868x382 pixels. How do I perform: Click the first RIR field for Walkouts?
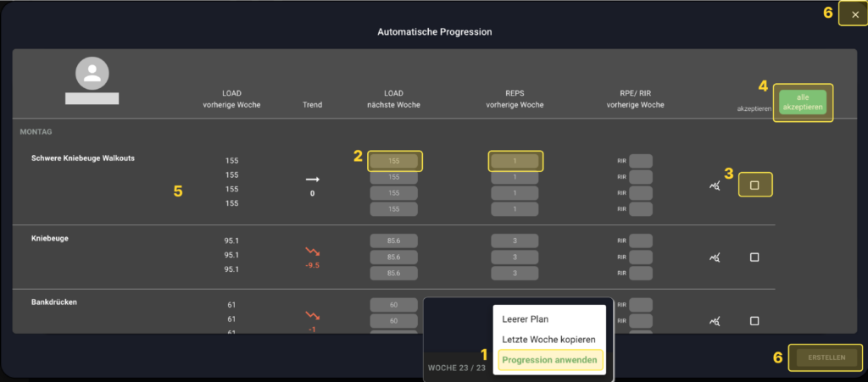[x=641, y=161]
